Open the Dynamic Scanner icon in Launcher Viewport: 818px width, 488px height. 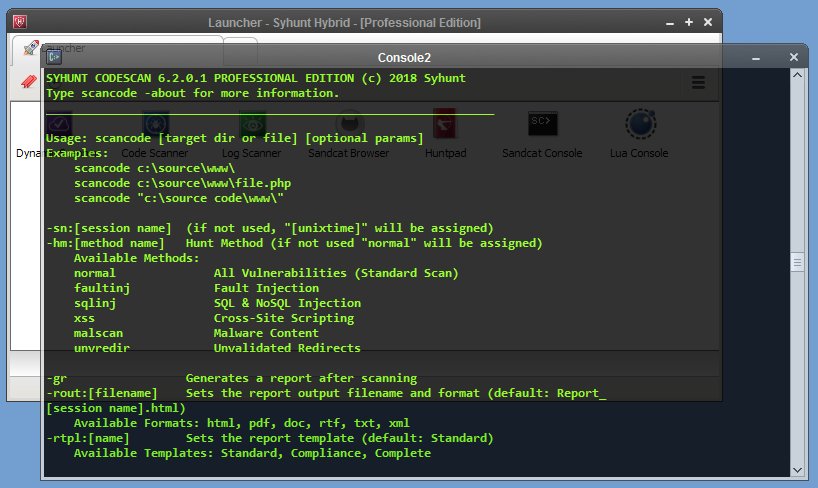click(x=59, y=124)
